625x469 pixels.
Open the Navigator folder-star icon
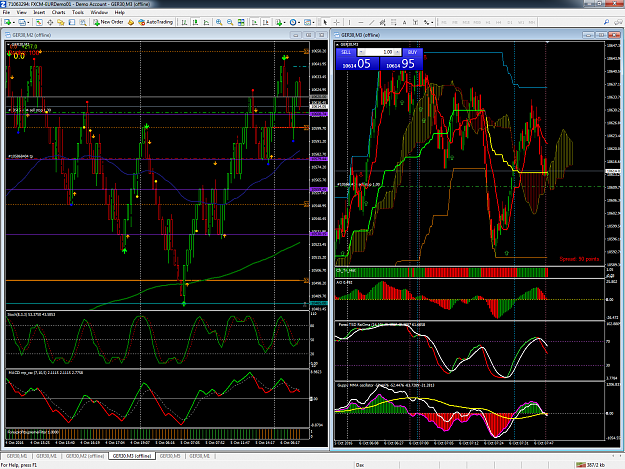(61, 22)
